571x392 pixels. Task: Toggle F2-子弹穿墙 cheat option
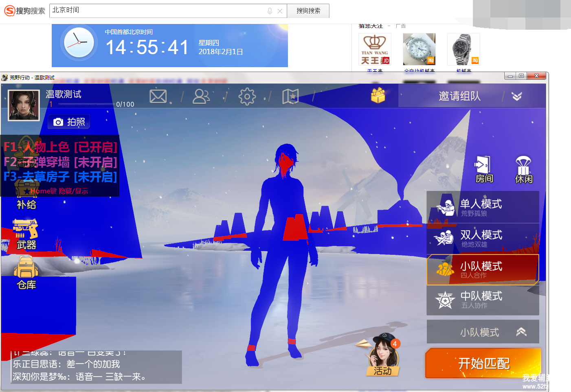[x=60, y=162]
